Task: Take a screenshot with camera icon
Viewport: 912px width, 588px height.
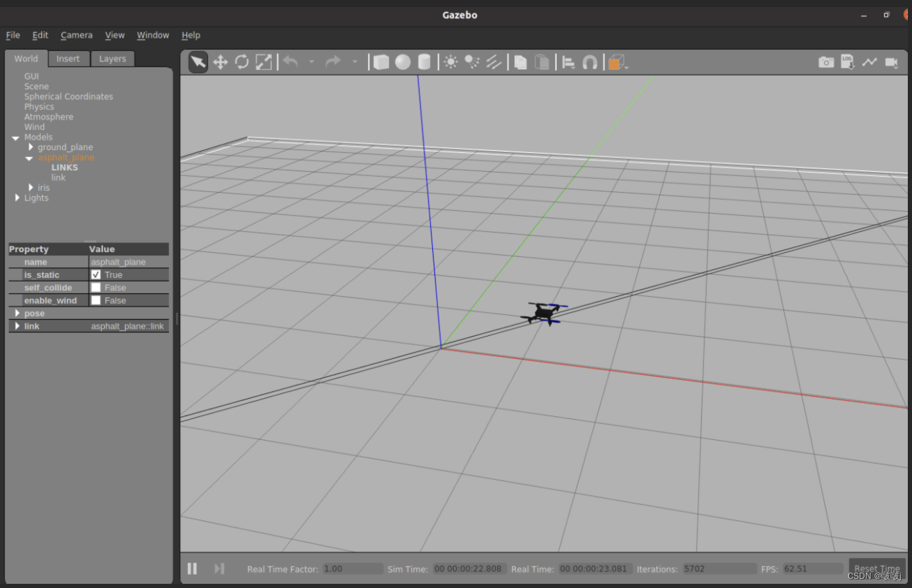Action: [826, 62]
